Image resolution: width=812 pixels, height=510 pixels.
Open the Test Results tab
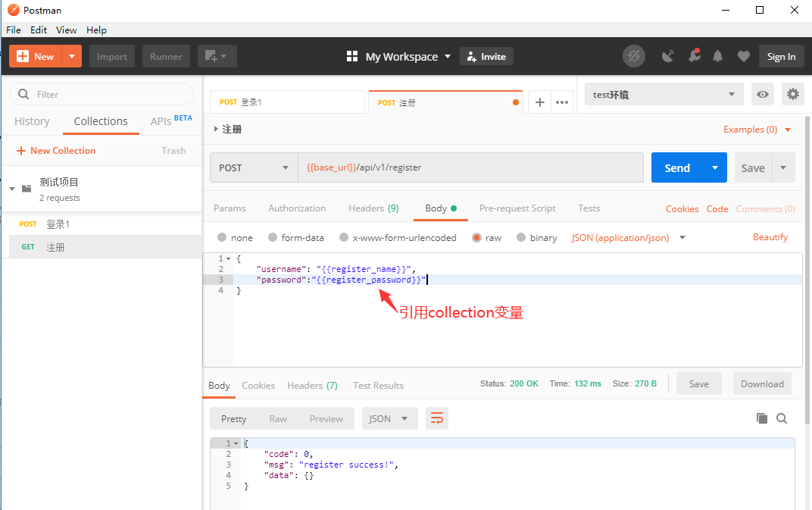click(x=378, y=385)
